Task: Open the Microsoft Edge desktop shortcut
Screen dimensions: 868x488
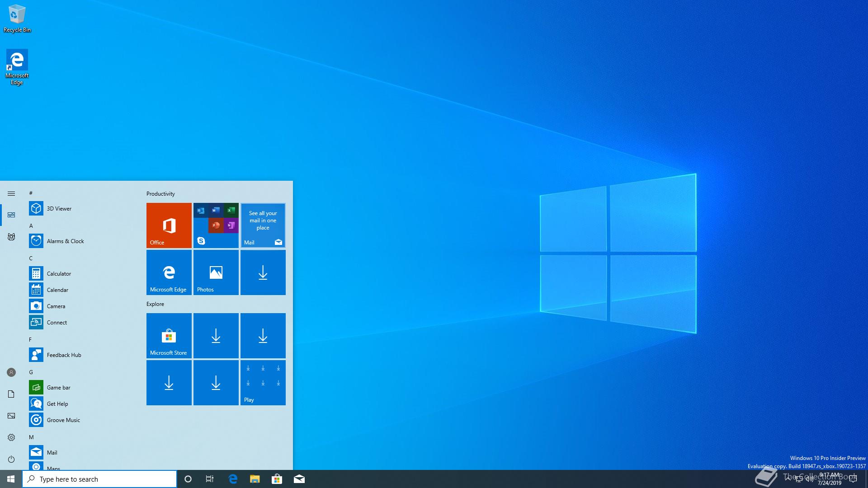Action: click(17, 67)
